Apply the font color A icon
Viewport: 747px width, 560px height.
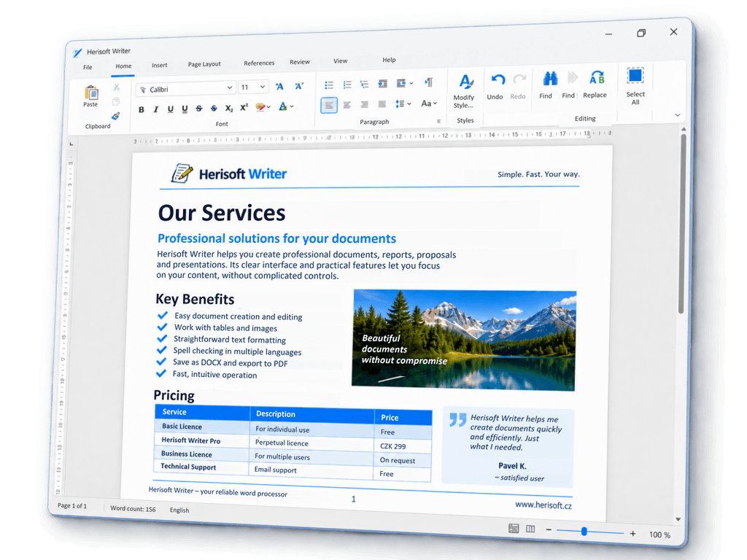point(283,106)
